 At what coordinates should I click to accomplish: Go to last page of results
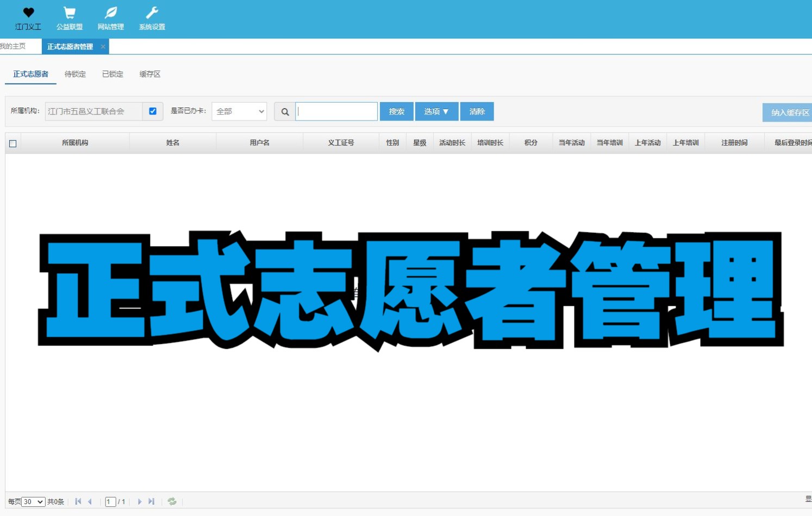point(152,501)
